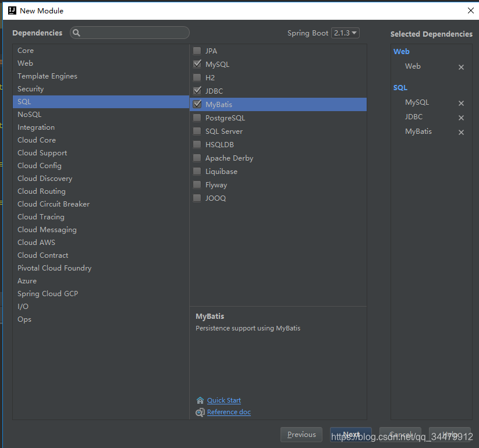This screenshot has width=479, height=448.
Task: Click the IntelliJ logo in the title bar
Action: point(12,10)
